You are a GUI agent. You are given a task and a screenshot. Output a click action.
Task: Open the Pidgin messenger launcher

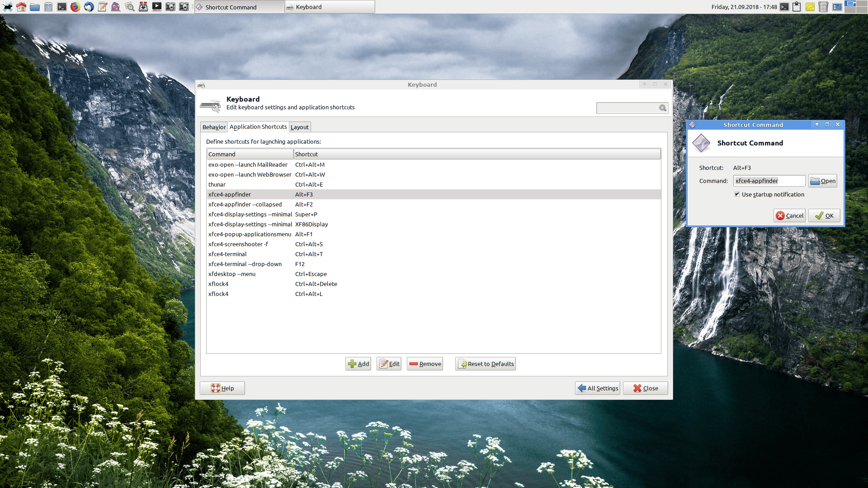116,7
